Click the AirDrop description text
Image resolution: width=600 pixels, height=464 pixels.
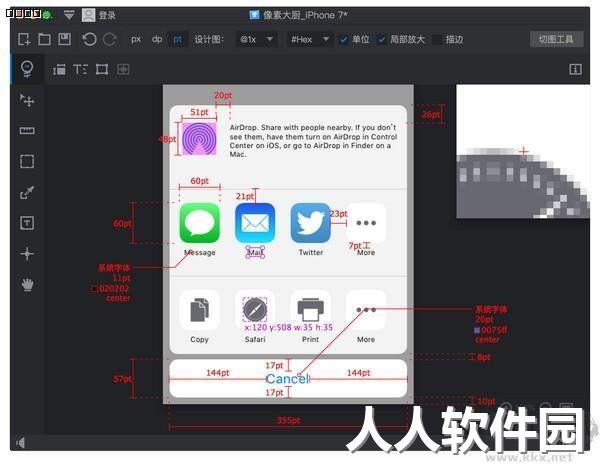[313, 141]
